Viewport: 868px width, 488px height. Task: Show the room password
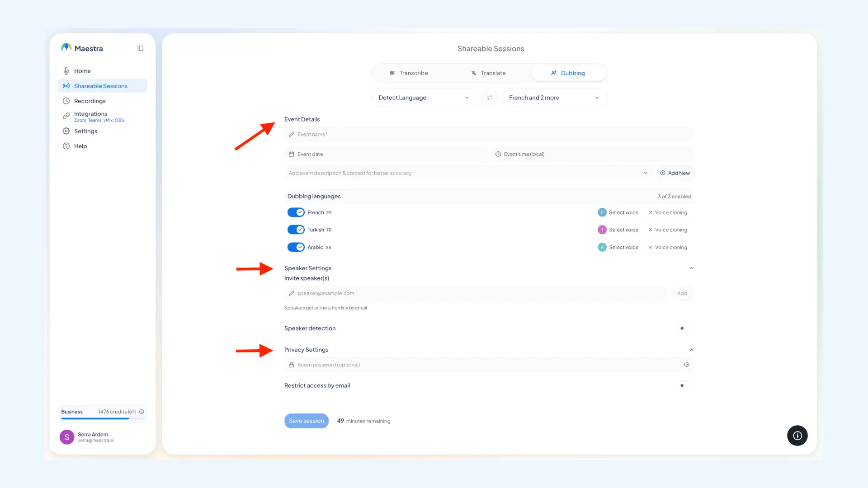686,365
